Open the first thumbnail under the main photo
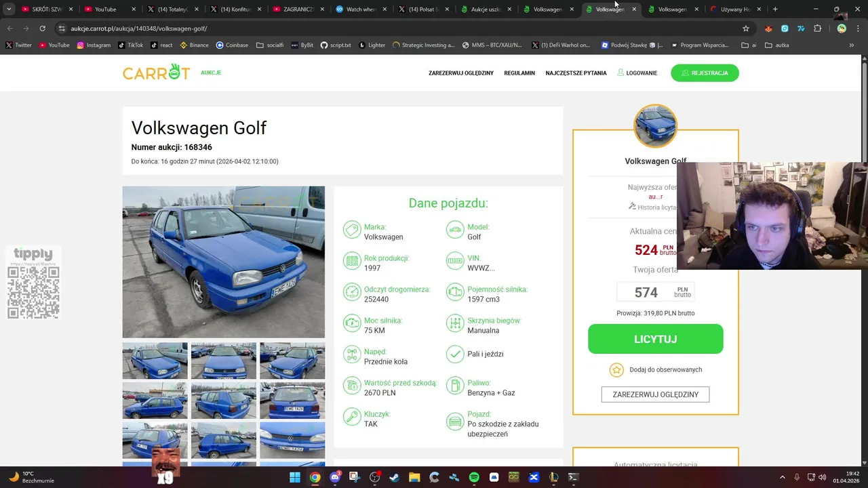 tap(155, 361)
